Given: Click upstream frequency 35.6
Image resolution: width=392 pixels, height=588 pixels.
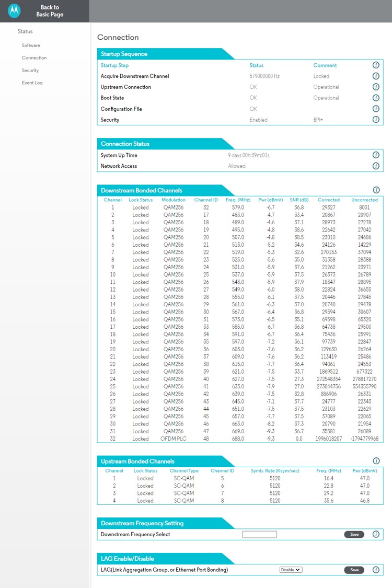Looking at the screenshot, I should pos(329,501).
